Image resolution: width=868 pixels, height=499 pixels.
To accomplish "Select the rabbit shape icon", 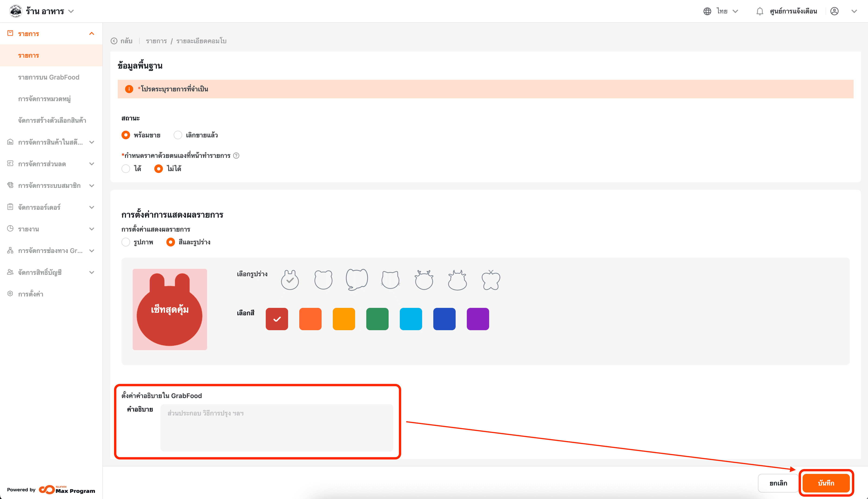I will click(x=290, y=280).
